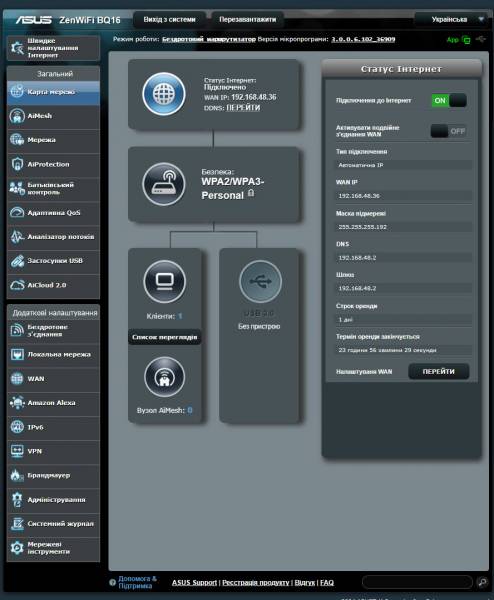
Task: Click the Список перегляду button
Action: click(x=165, y=337)
